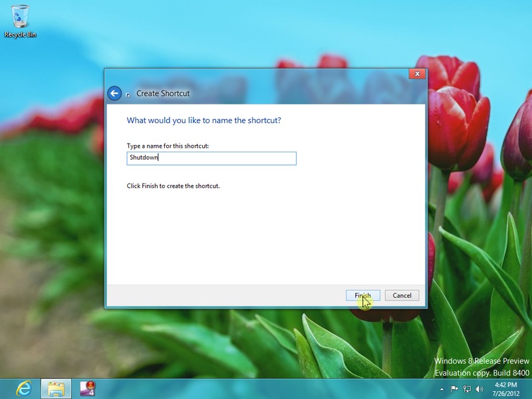
Task: Show hidden system tray icons
Action: pyautogui.click(x=442, y=389)
